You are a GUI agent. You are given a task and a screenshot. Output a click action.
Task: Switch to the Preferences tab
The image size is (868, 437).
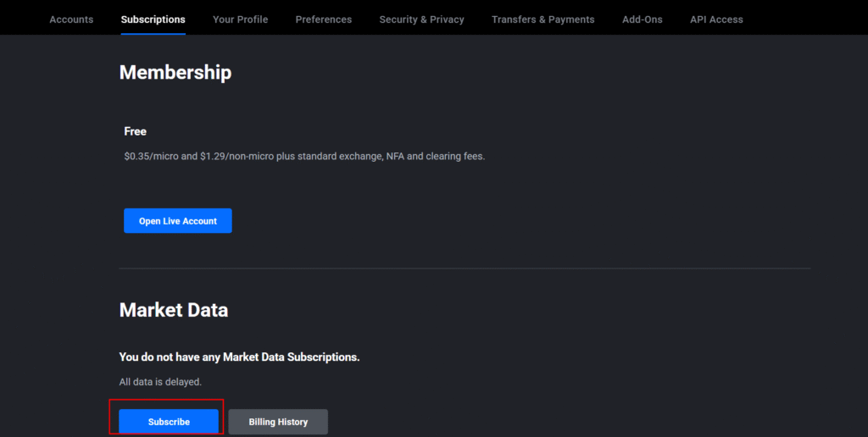[x=323, y=19]
